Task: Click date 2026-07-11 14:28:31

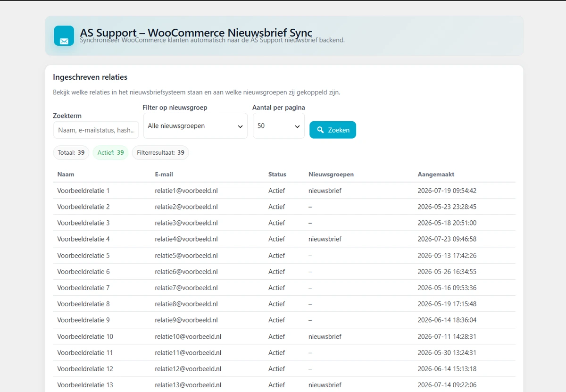Action: (x=447, y=336)
